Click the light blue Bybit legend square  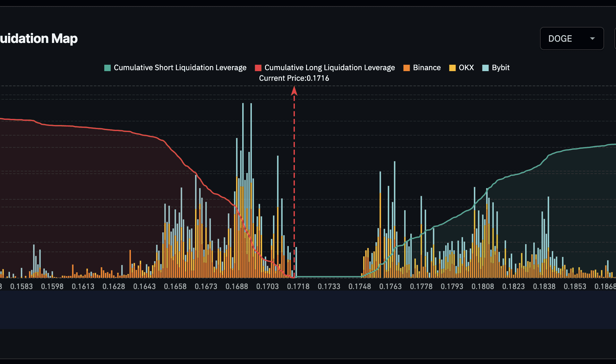(x=485, y=68)
